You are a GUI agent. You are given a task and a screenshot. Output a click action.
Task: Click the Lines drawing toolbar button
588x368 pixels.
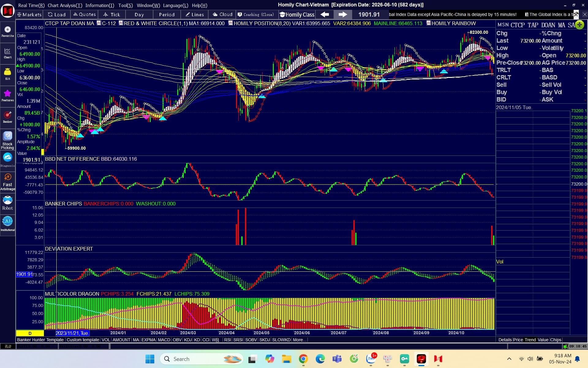pyautogui.click(x=194, y=14)
